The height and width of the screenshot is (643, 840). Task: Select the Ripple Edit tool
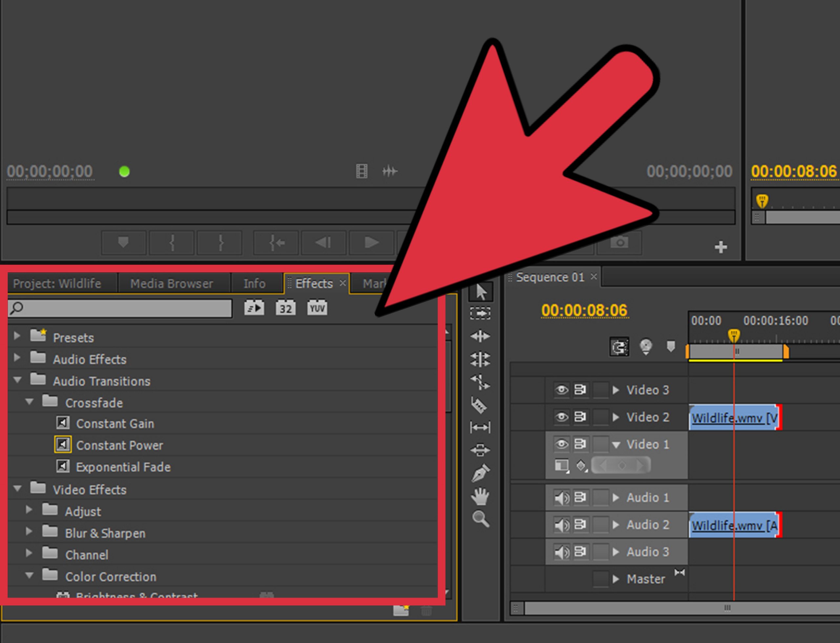(480, 336)
